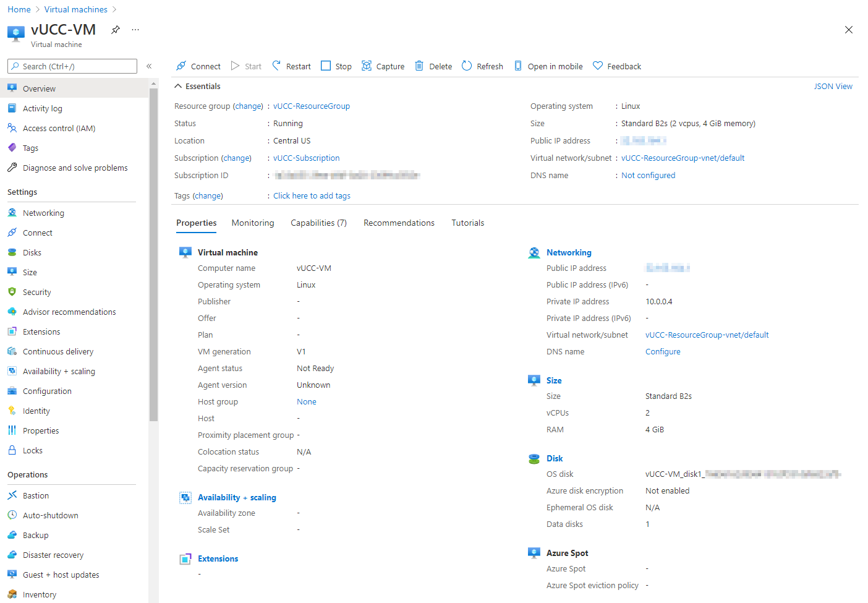Open Networking in the Settings menu
Viewport: 868px width, 603px height.
point(43,213)
